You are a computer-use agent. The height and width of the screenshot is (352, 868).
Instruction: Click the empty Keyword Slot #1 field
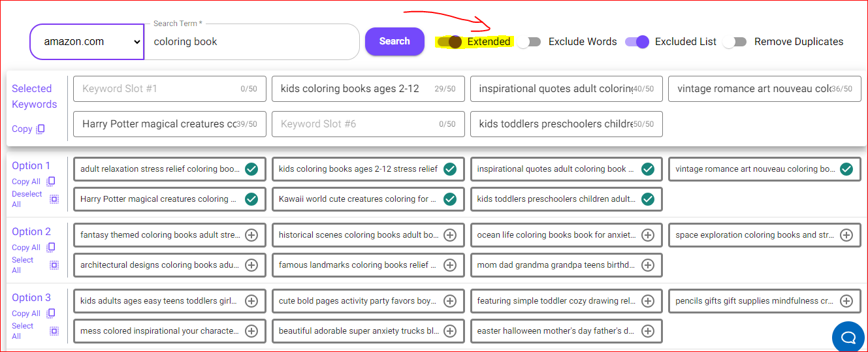click(x=170, y=89)
